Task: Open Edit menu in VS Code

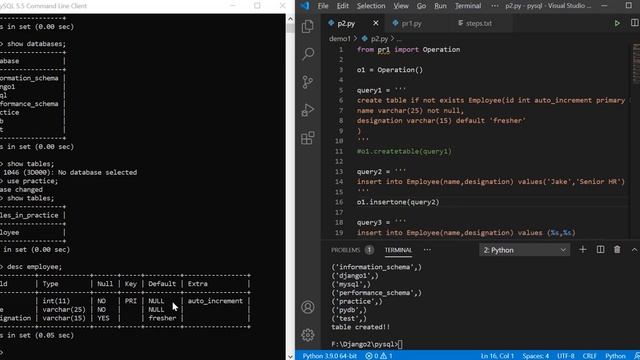Action: (x=342, y=6)
